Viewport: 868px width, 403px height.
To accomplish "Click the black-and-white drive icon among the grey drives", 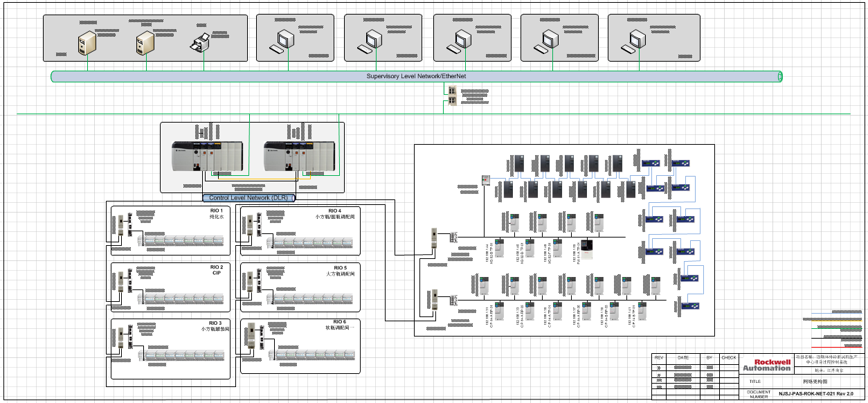I will 588,249.
